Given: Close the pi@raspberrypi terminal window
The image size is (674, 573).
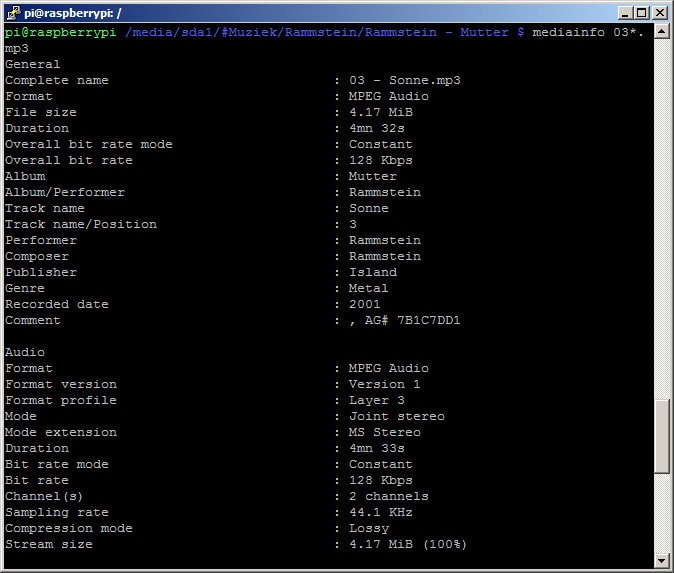Looking at the screenshot, I should click(659, 13).
